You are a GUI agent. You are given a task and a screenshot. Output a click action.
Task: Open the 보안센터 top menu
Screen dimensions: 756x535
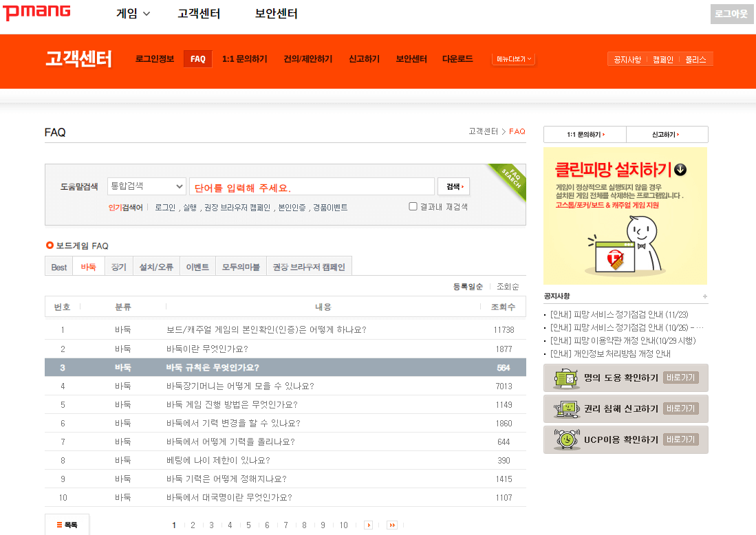coord(276,12)
